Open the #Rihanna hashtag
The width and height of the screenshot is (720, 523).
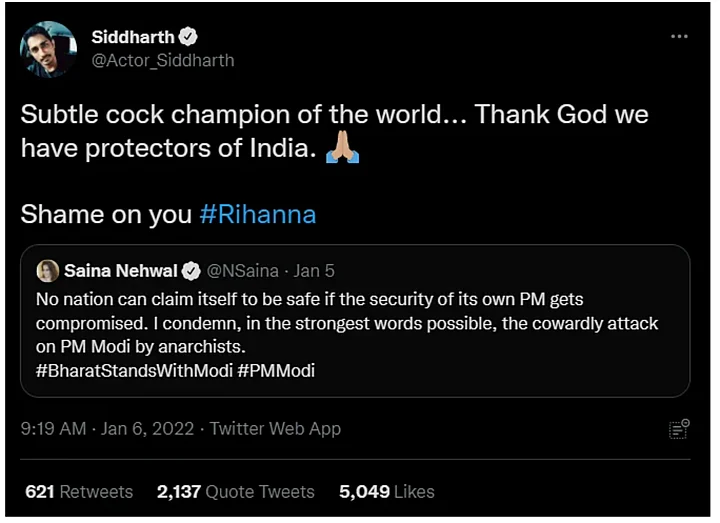257,214
